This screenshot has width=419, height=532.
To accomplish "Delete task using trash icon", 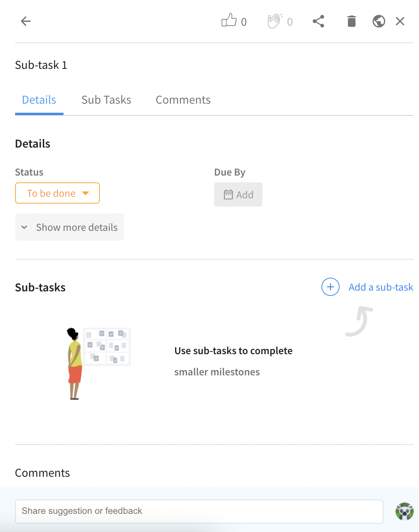I will point(352,21).
